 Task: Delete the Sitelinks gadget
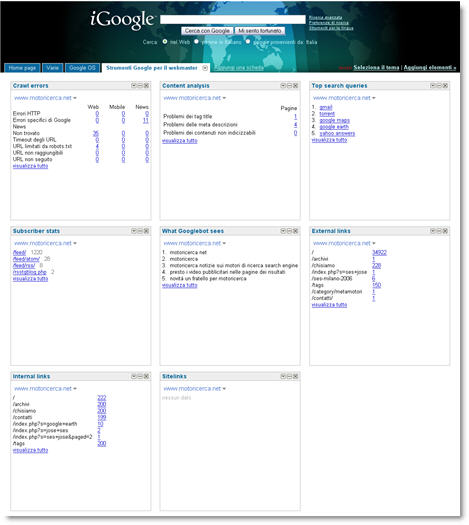click(x=296, y=376)
